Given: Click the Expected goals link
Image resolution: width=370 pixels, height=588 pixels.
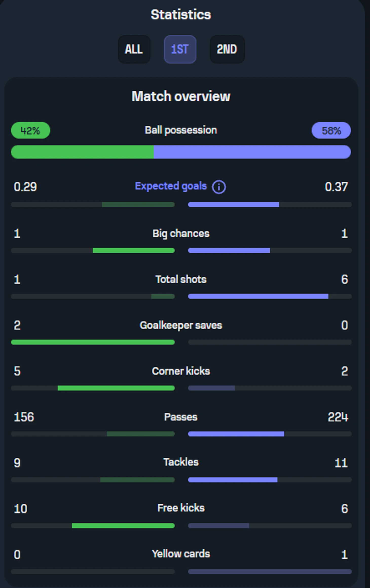Looking at the screenshot, I should [x=171, y=186].
